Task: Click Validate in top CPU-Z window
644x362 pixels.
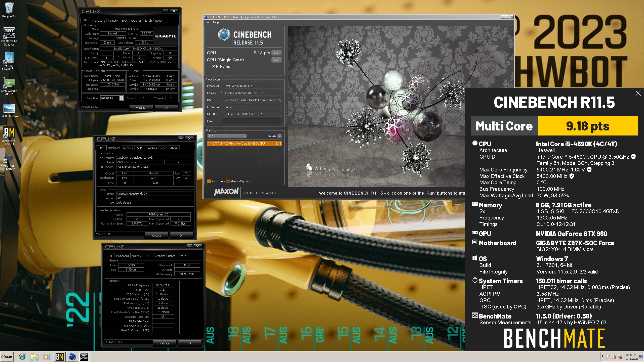Action: 141,108
